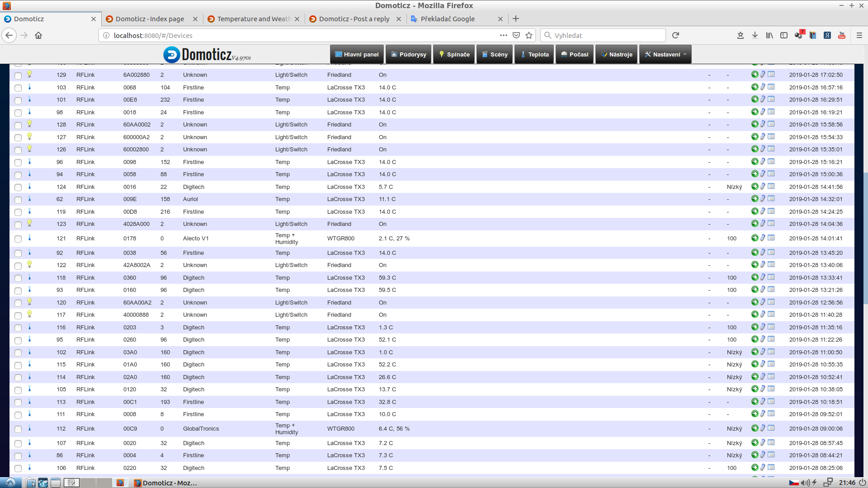Bookmark this page with the star icon
Image resolution: width=868 pixels, height=488 pixels.
pos(529,35)
